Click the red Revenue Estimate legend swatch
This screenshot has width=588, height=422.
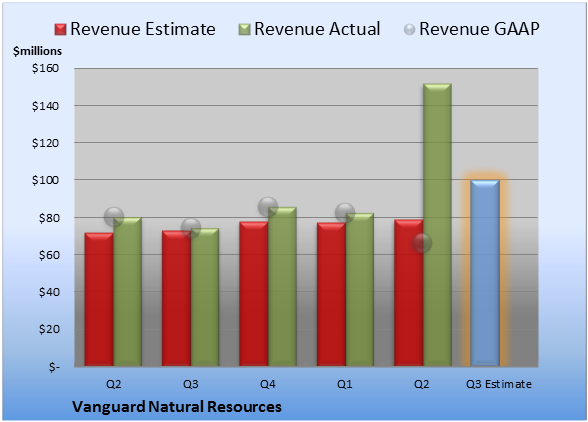tap(60, 30)
